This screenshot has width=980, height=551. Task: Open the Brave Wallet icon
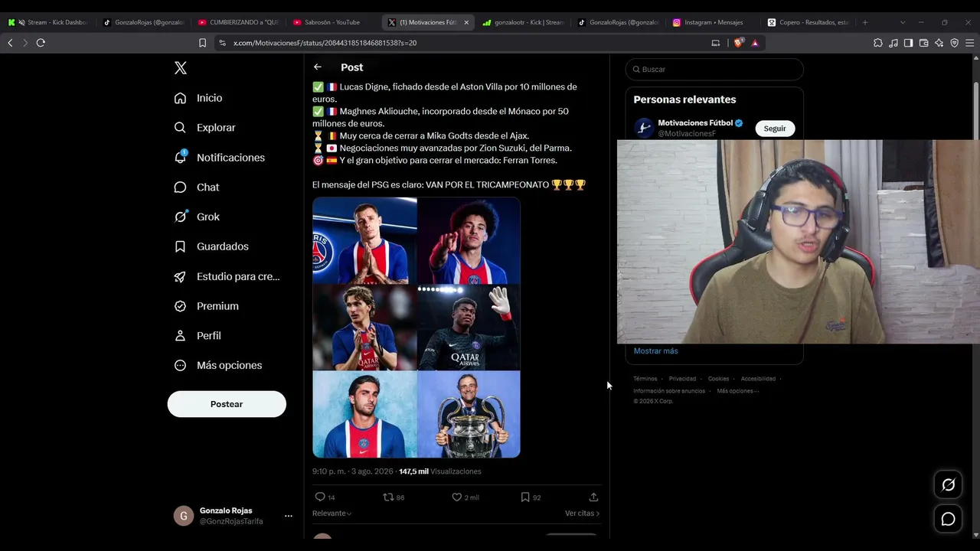923,43
